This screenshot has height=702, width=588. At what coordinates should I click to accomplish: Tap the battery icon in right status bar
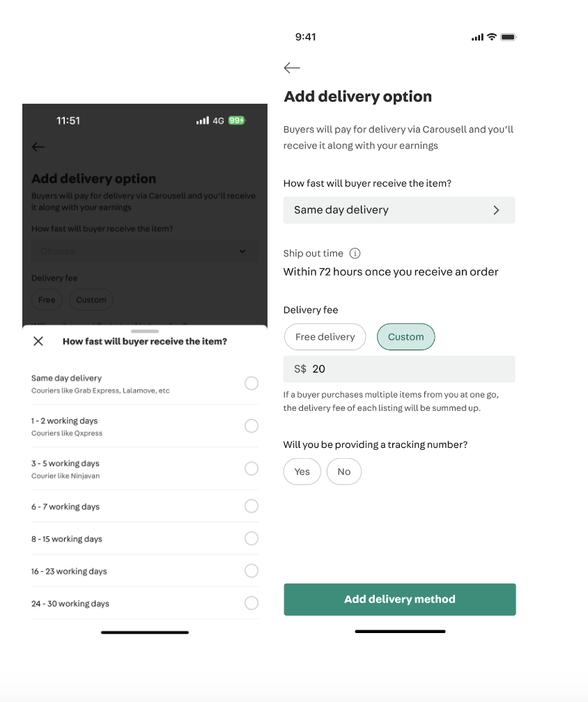(x=509, y=37)
